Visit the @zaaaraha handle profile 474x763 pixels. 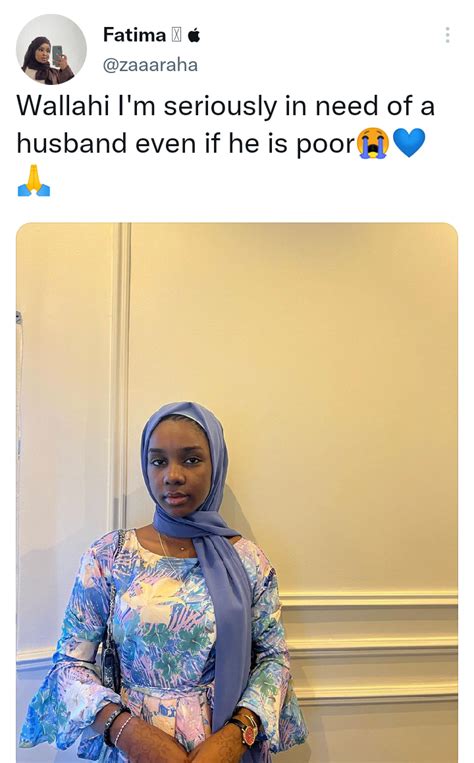[x=150, y=65]
